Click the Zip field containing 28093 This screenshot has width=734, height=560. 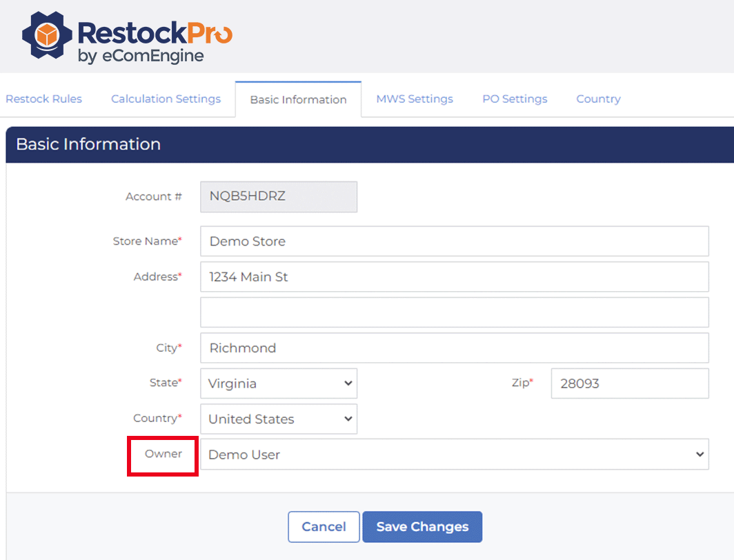(629, 383)
